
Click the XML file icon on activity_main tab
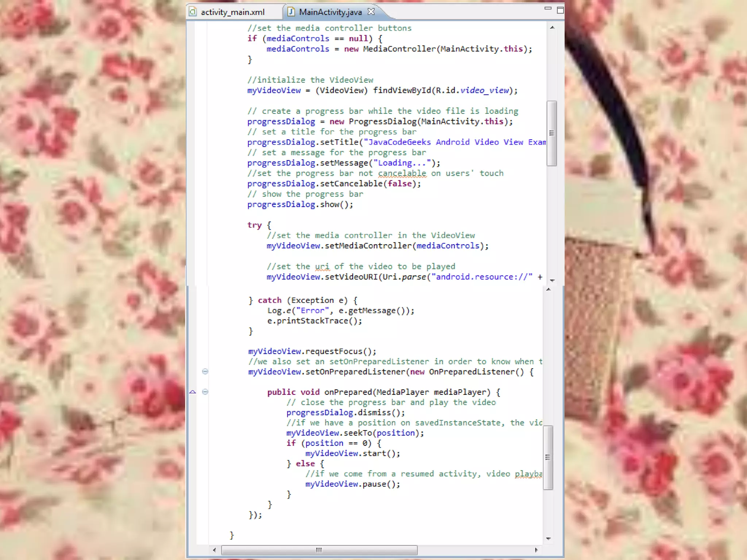193,12
